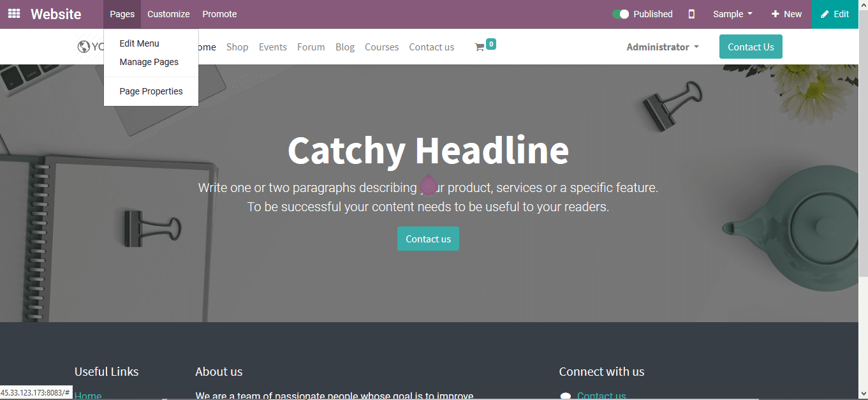Viewport: 868px width, 400px height.
Task: Go to the Courses page
Action: coord(381,47)
